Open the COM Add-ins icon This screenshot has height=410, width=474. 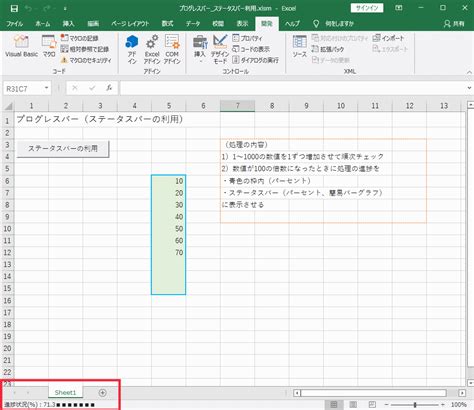tap(172, 49)
